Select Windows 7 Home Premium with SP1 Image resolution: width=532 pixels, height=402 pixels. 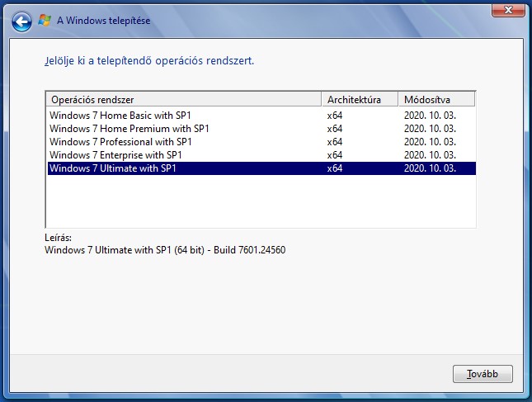261,129
